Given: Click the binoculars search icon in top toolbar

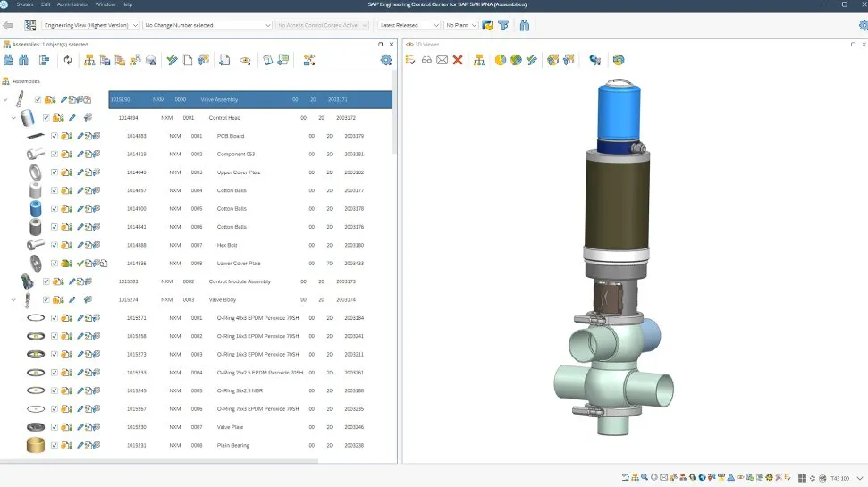Looking at the screenshot, I should (524, 25).
